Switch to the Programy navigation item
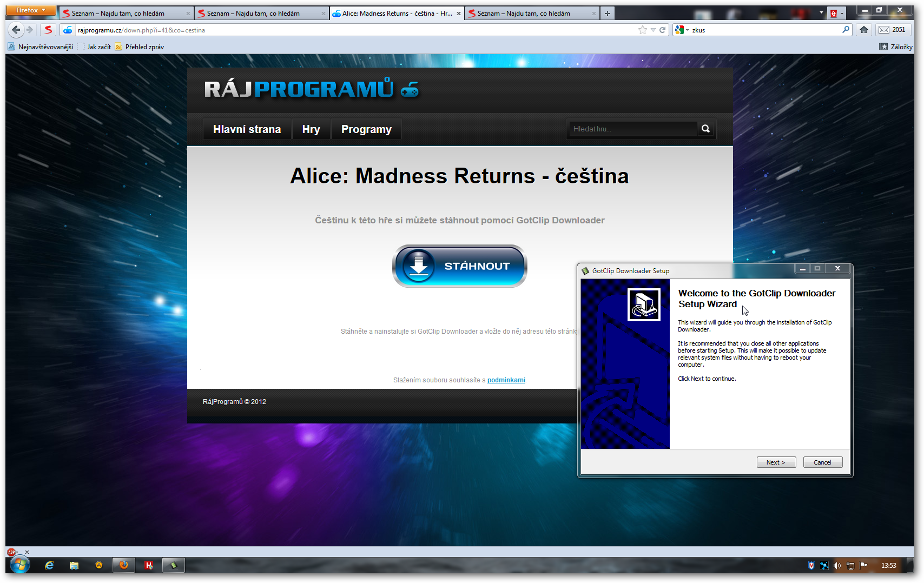 click(x=366, y=129)
